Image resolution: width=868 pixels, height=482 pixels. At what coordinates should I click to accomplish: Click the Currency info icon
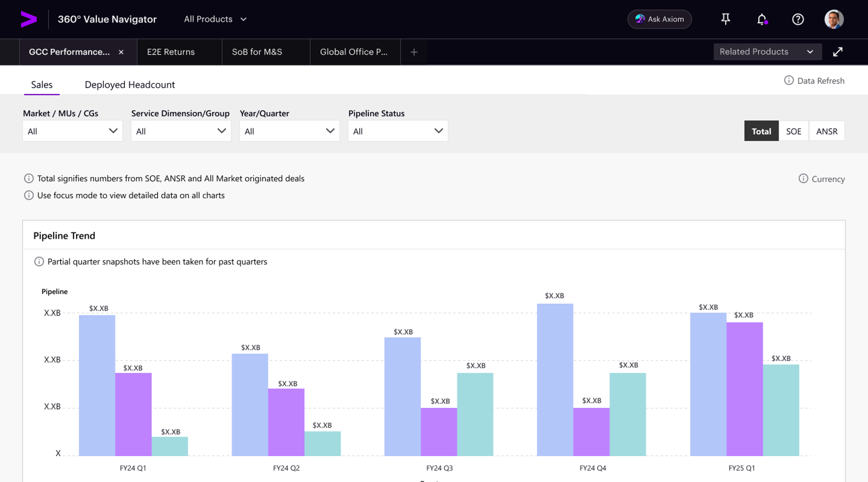(804, 179)
